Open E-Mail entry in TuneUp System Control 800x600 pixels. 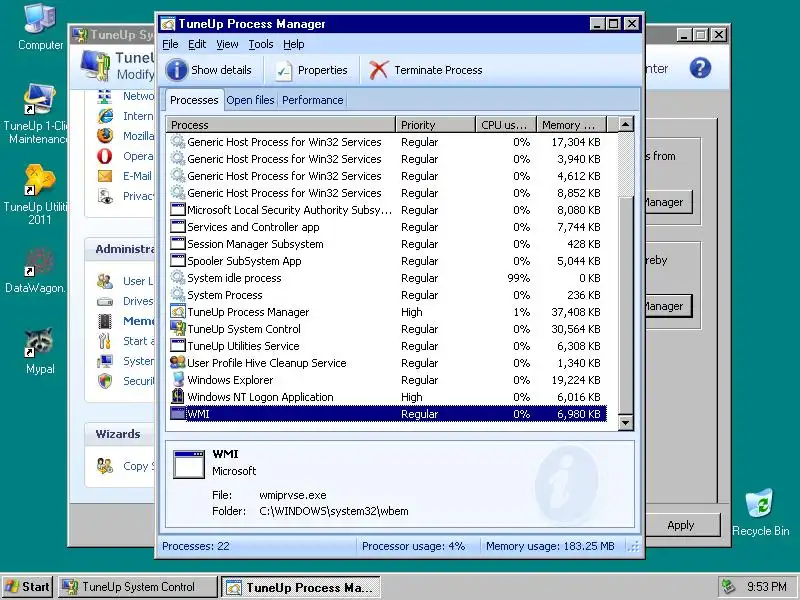(x=126, y=176)
